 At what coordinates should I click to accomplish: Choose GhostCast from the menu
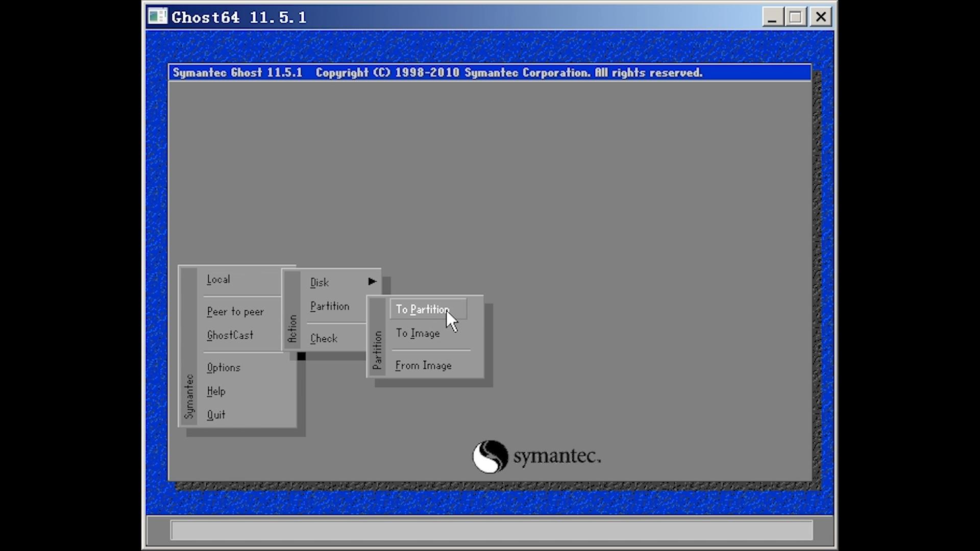230,335
